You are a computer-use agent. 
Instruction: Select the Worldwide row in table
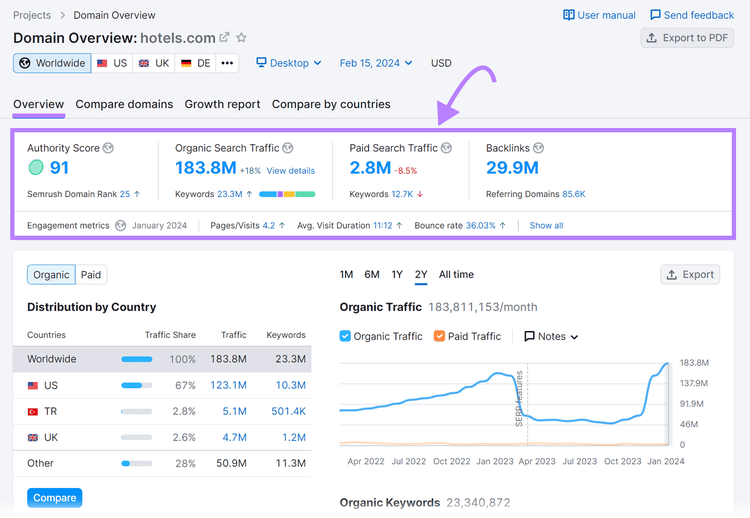[x=162, y=359]
